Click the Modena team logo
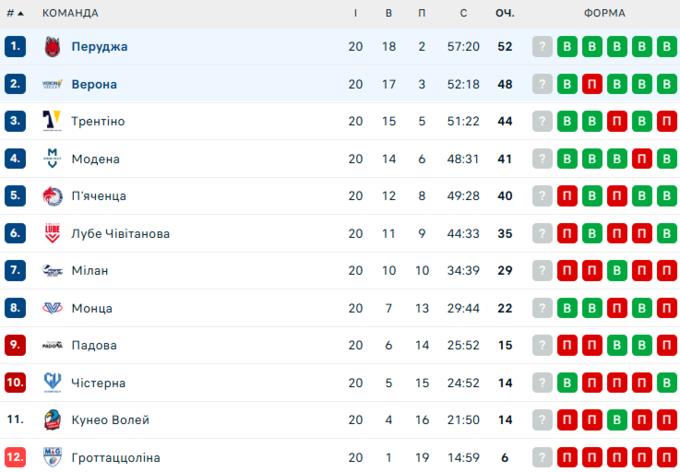This screenshot has height=472, width=680. pyautogui.click(x=53, y=159)
